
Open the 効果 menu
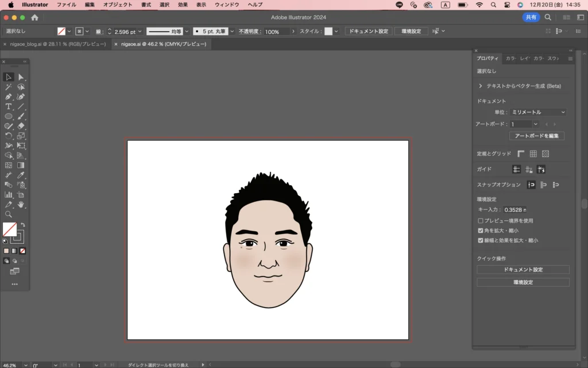click(183, 5)
